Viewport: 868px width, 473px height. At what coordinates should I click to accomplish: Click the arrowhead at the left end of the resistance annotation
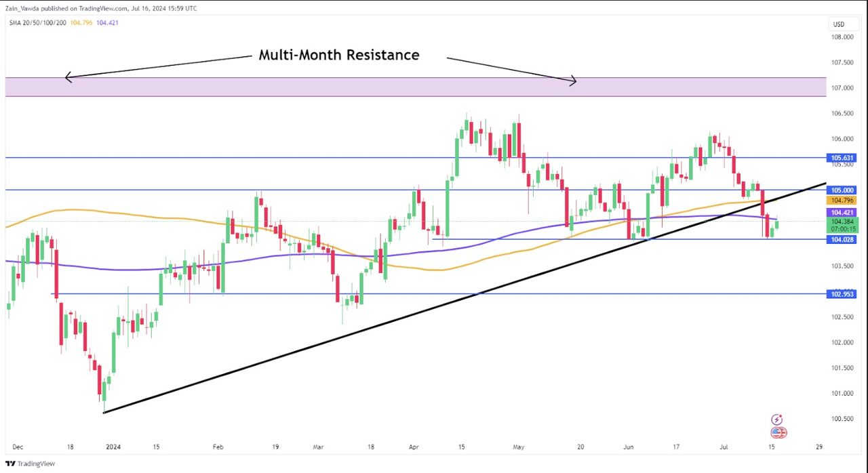coord(68,77)
